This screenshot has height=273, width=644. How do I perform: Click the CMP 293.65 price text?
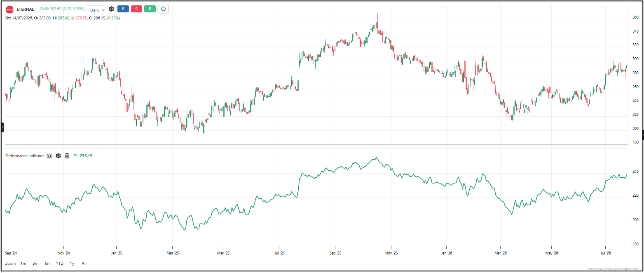(62, 9)
